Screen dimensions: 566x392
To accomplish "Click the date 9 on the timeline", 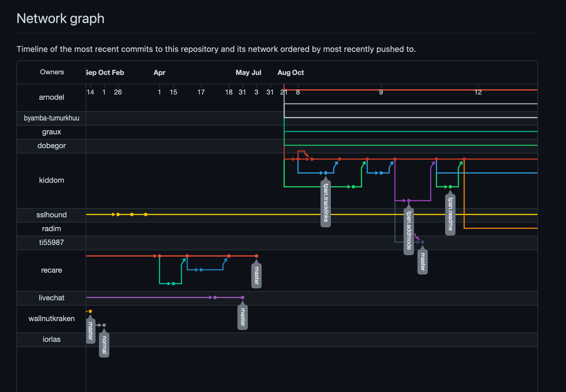I will coord(381,92).
